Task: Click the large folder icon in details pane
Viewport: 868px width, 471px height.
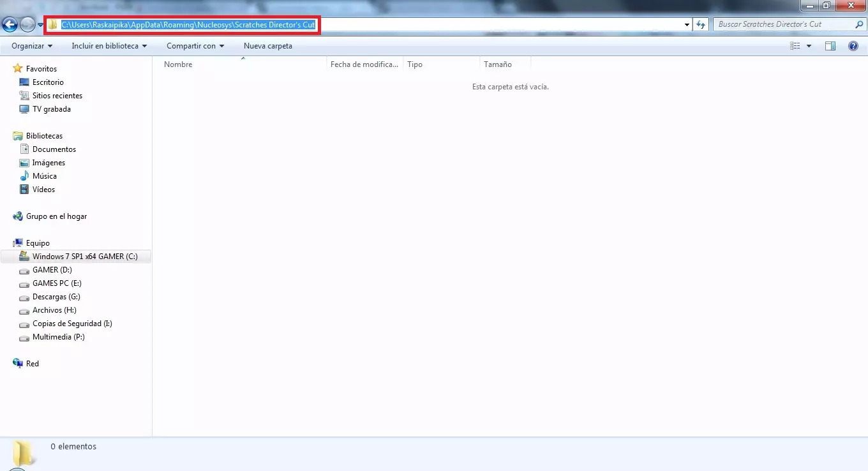Action: click(x=24, y=454)
